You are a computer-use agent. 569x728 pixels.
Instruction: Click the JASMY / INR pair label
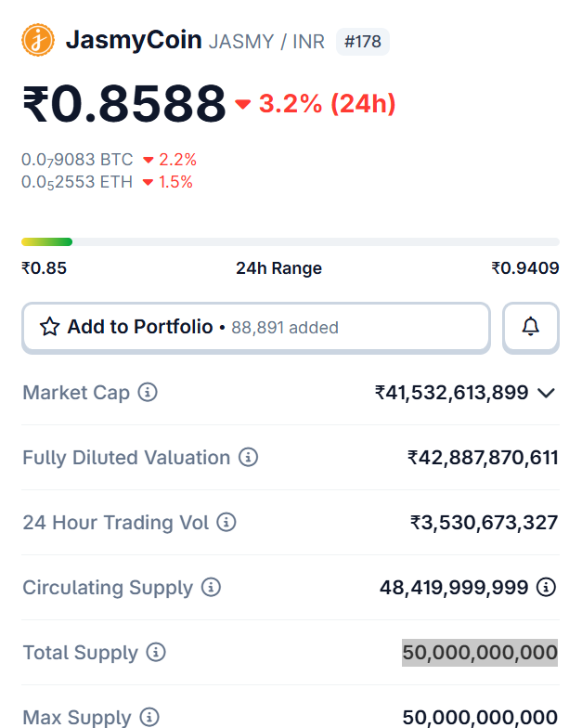click(x=266, y=42)
